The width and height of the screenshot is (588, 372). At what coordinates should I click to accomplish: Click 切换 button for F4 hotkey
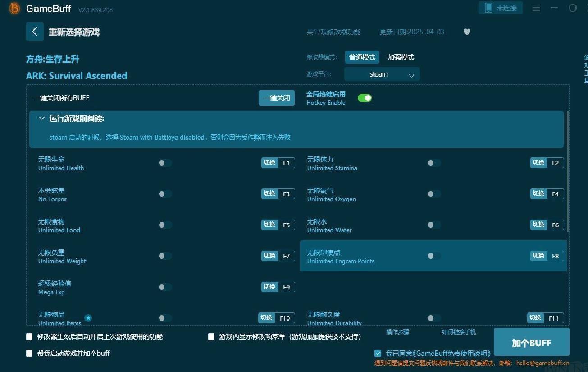pyautogui.click(x=538, y=194)
